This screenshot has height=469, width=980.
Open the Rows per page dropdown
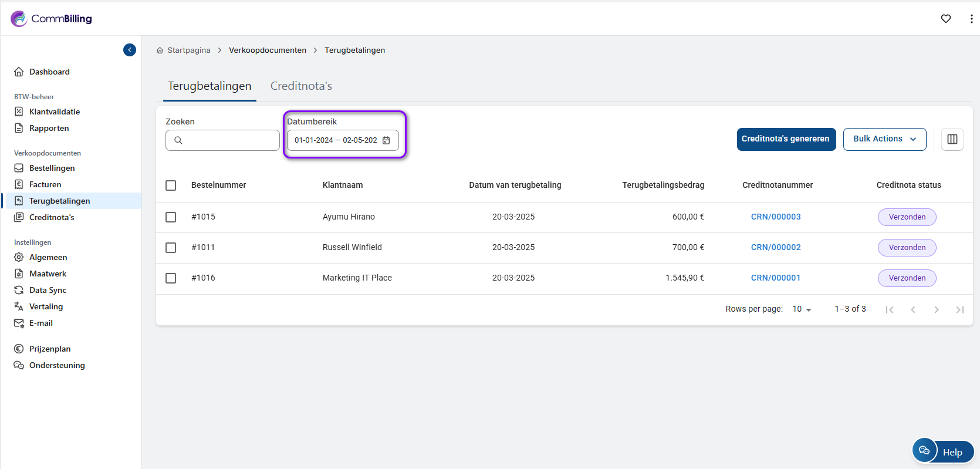802,309
